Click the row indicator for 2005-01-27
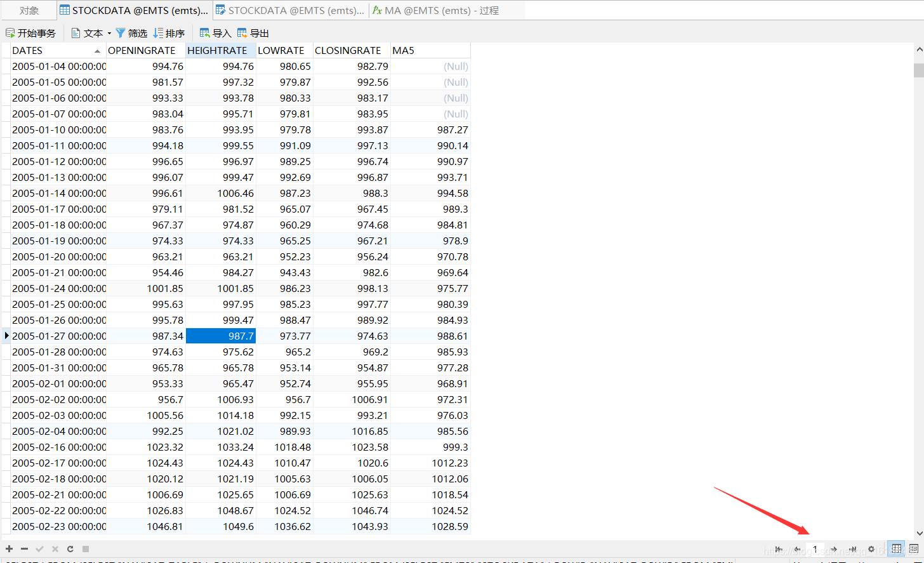The image size is (924, 563). coord(6,336)
